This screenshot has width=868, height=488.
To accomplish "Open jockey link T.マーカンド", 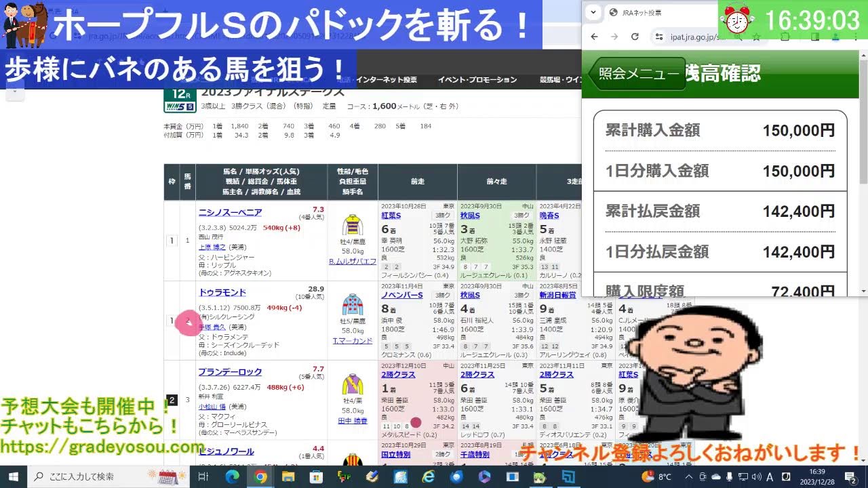I will [x=353, y=341].
